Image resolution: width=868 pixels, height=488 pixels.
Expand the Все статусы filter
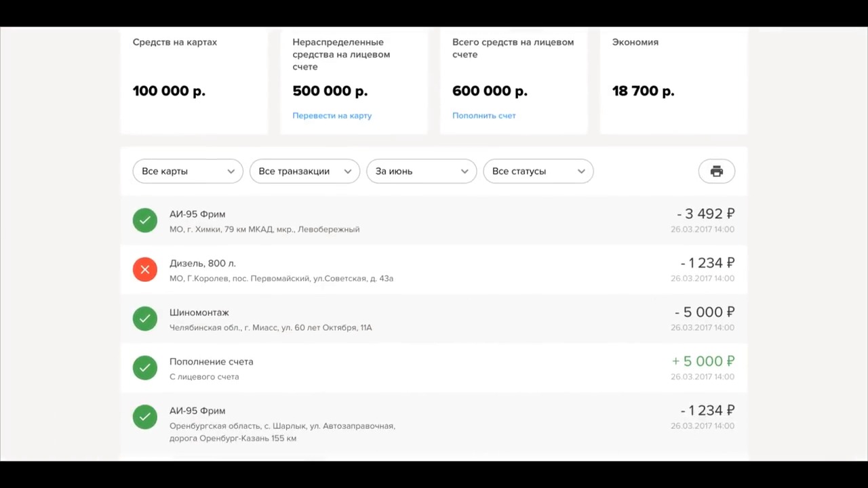point(538,171)
